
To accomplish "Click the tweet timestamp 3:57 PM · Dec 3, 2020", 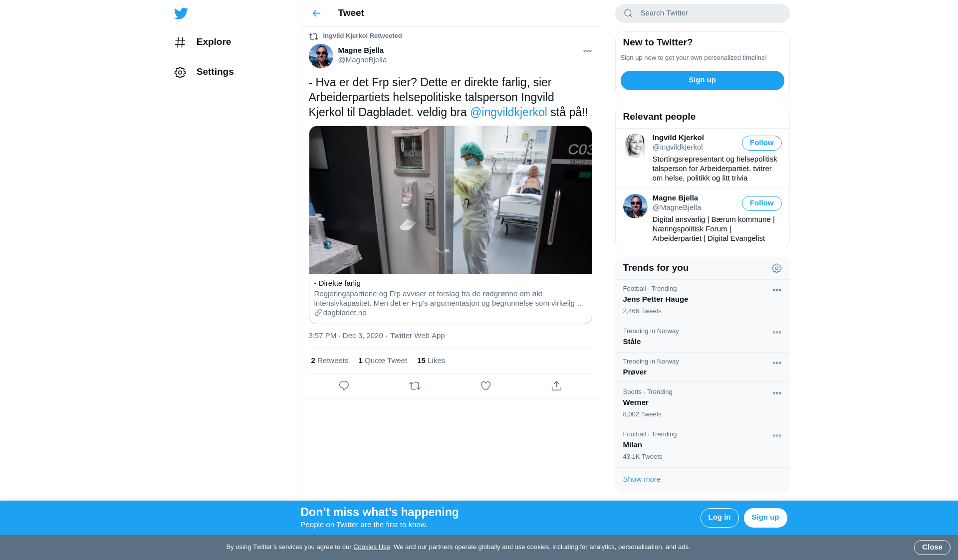I will (x=346, y=336).
